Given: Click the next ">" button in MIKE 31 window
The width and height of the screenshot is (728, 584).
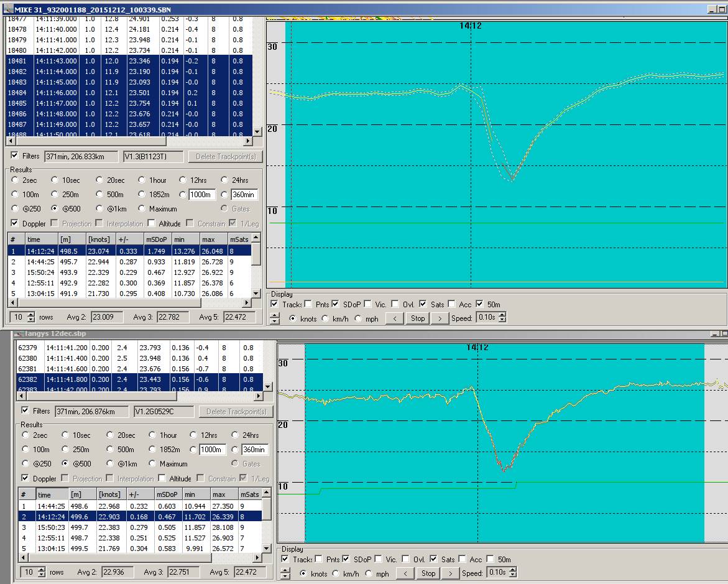Looking at the screenshot, I should 439,318.
